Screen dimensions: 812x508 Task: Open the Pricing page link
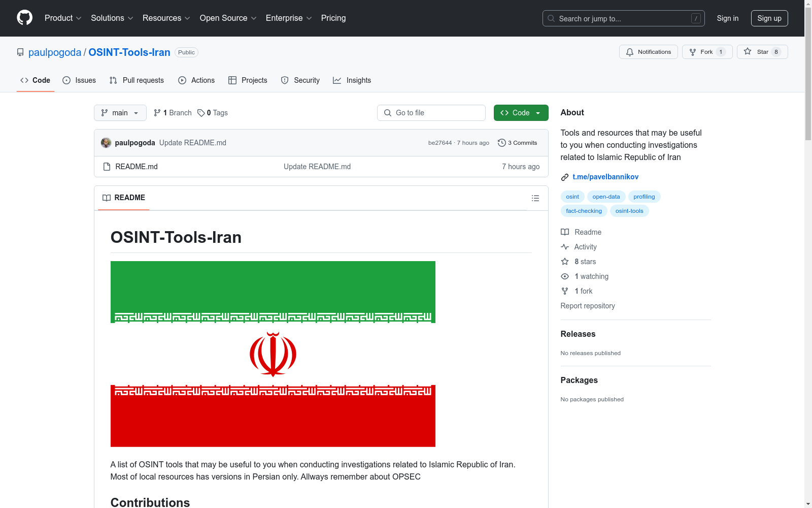click(x=333, y=18)
